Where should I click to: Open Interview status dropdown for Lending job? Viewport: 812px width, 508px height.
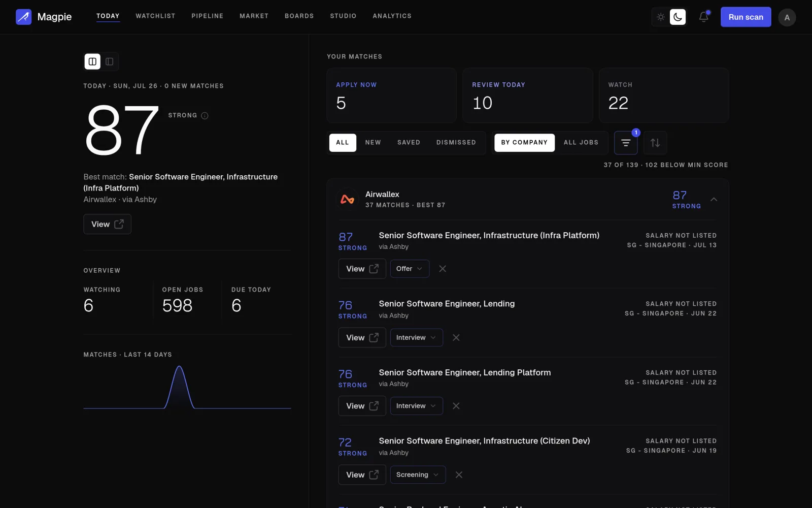pyautogui.click(x=416, y=337)
